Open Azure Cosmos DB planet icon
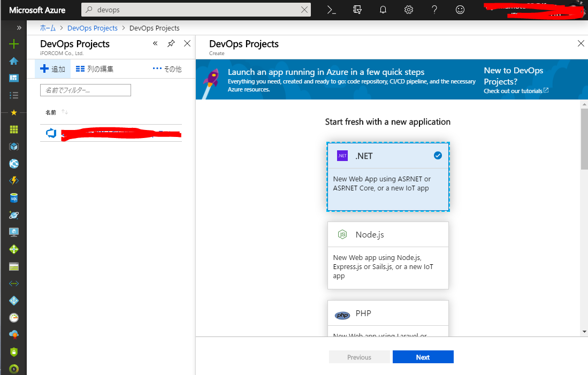The height and width of the screenshot is (375, 588). point(14,215)
